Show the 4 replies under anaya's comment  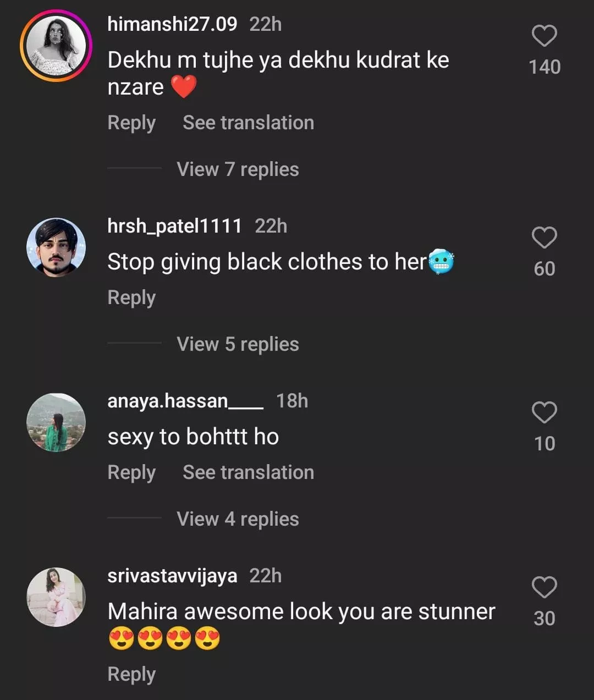(x=238, y=519)
